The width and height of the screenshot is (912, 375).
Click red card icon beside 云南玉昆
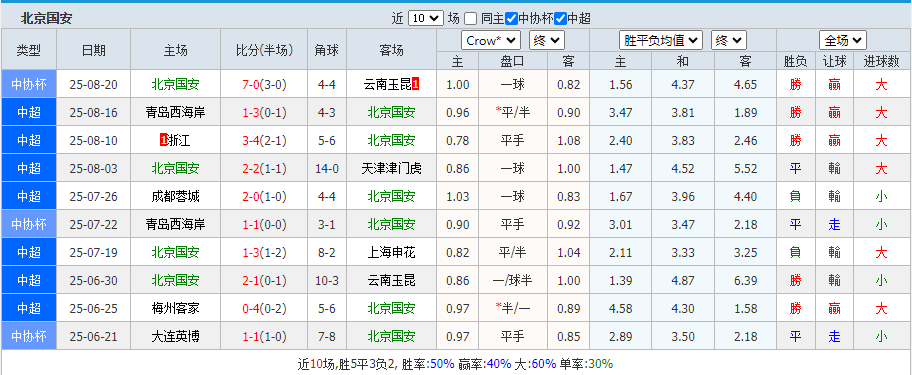tap(416, 85)
